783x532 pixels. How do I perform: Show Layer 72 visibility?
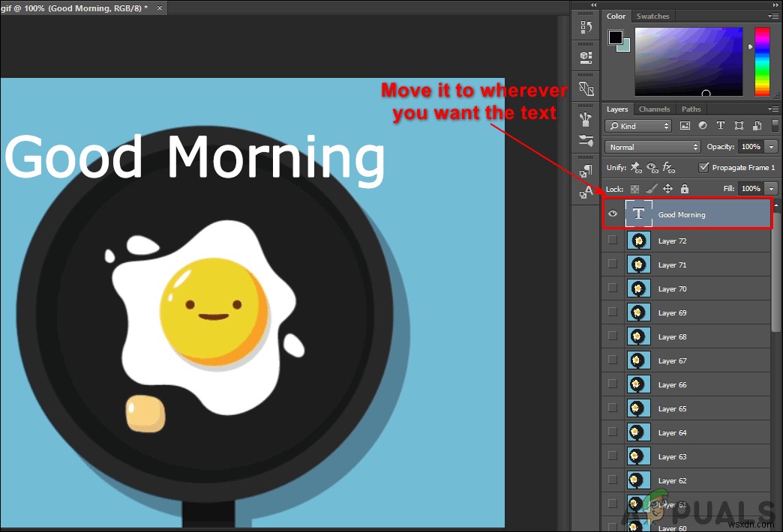[x=612, y=240]
